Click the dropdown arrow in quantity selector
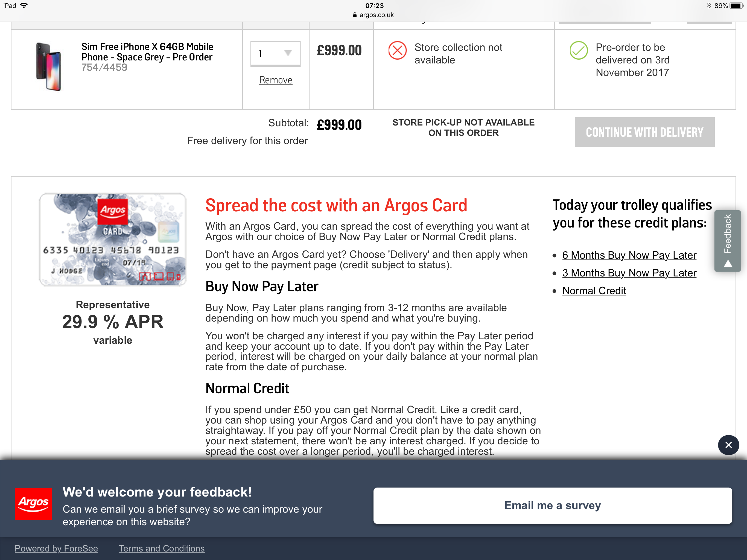This screenshot has width=747, height=560. tap(288, 53)
